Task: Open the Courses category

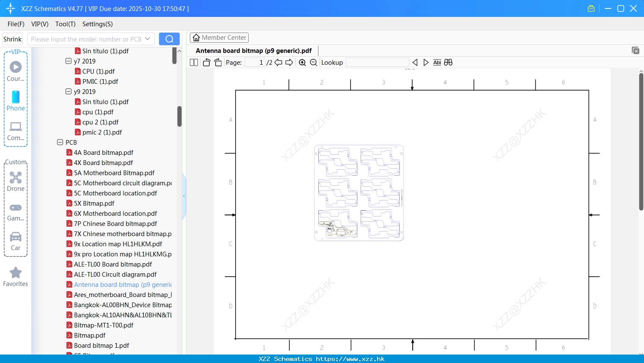Action: click(x=16, y=71)
